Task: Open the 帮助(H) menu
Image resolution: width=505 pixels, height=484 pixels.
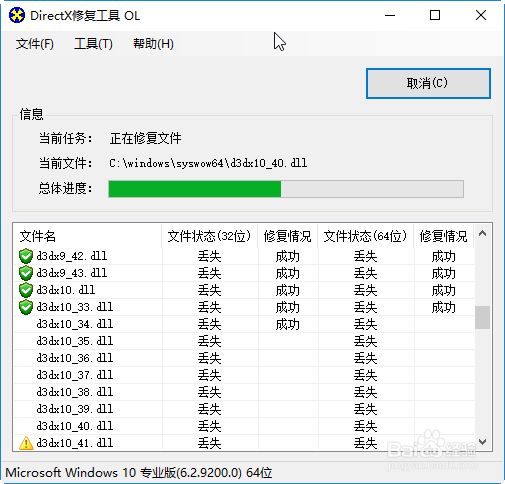Action: [153, 44]
